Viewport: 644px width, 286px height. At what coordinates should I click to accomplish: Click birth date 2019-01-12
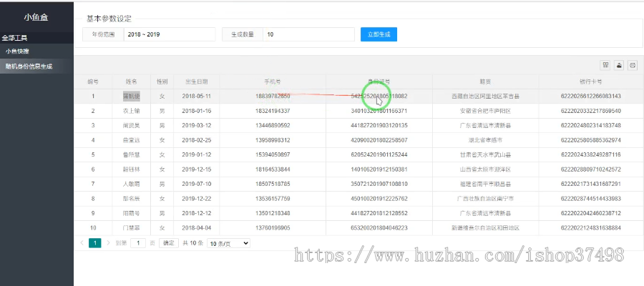point(196,155)
